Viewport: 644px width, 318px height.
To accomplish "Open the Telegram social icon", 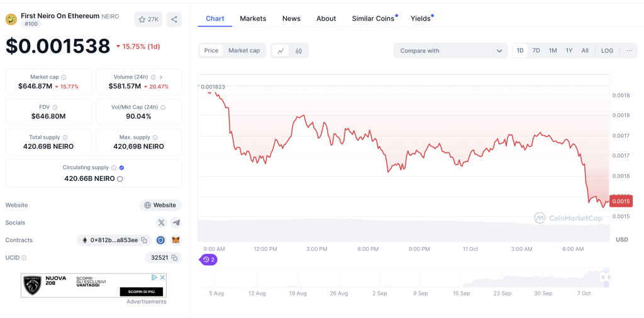I will [176, 222].
